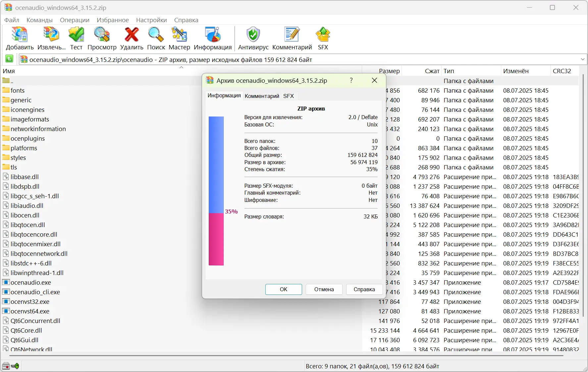Open the Поиск magnifier icon
The width and height of the screenshot is (588, 372).
click(x=156, y=35)
